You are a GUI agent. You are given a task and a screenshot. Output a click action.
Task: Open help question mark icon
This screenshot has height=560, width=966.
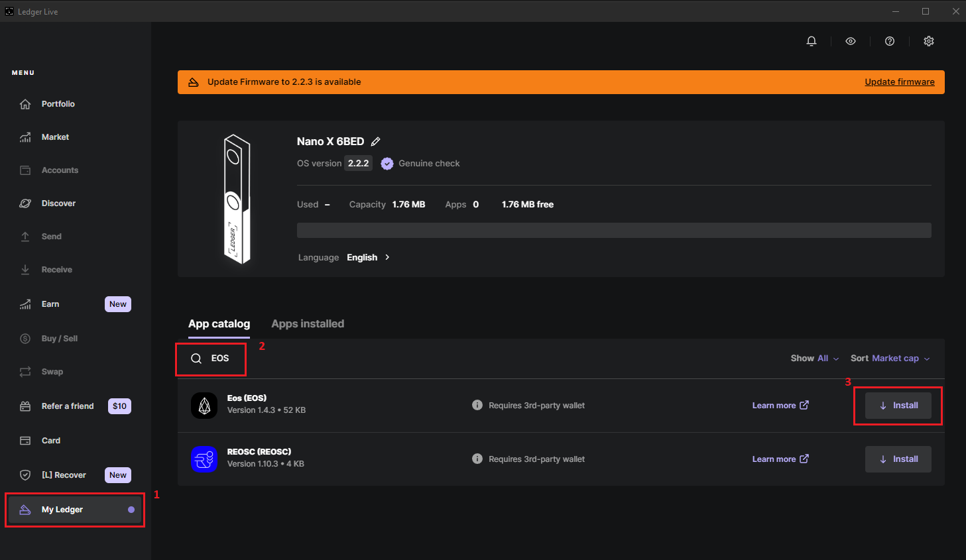click(x=890, y=41)
